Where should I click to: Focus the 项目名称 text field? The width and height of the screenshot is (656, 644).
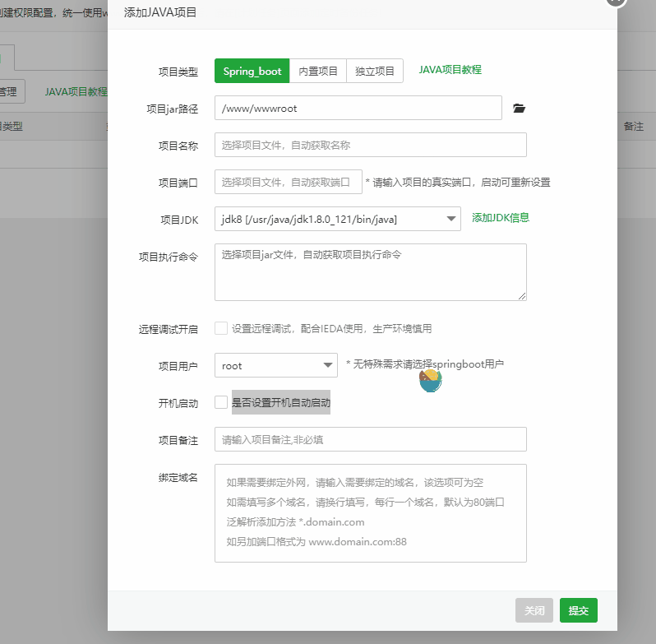(x=370, y=145)
